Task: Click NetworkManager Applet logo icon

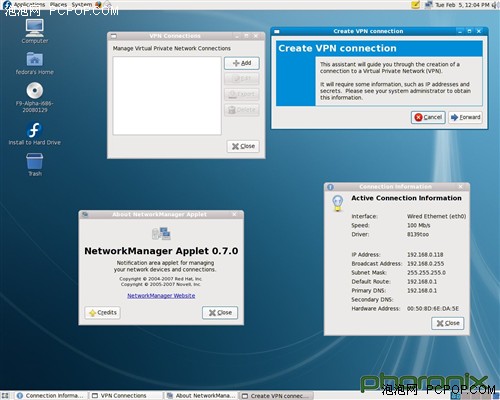Action: pyautogui.click(x=161, y=233)
